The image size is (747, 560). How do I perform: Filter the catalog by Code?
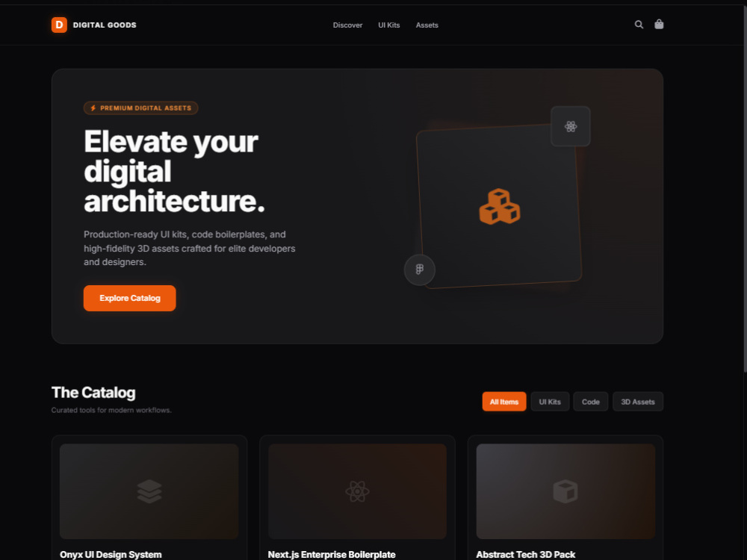(591, 402)
